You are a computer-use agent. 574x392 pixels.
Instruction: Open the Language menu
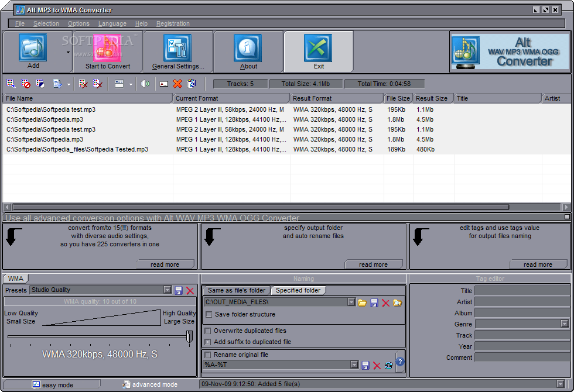(x=112, y=23)
